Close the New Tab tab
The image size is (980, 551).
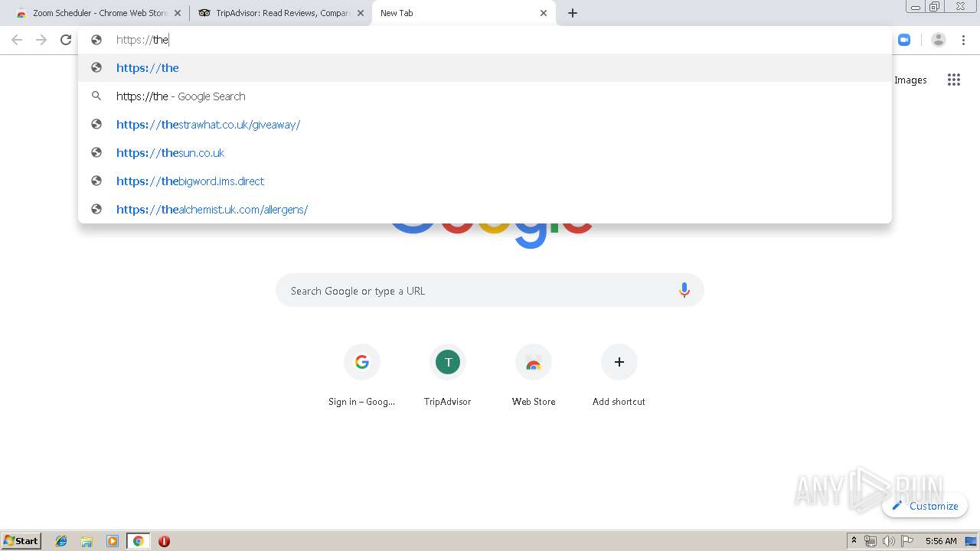pos(544,13)
